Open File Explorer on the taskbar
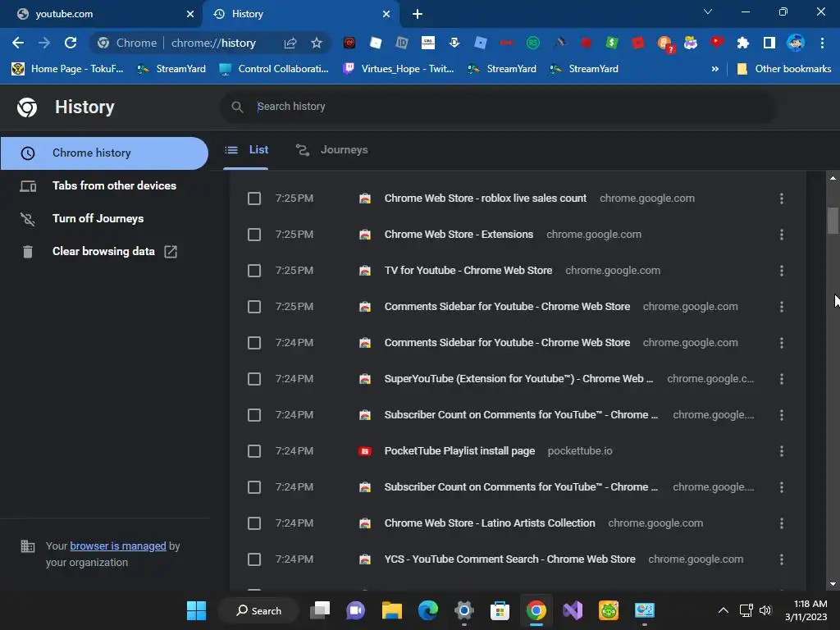 tap(391, 610)
